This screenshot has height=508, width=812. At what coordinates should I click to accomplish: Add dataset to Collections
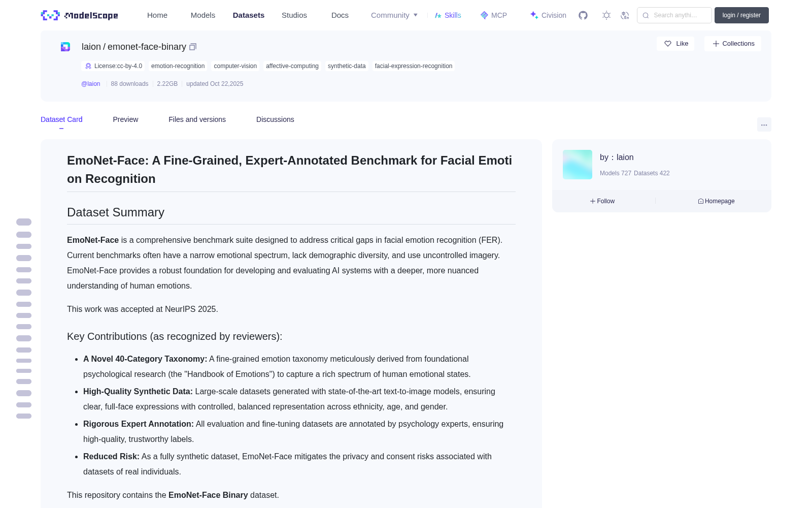[x=733, y=44]
